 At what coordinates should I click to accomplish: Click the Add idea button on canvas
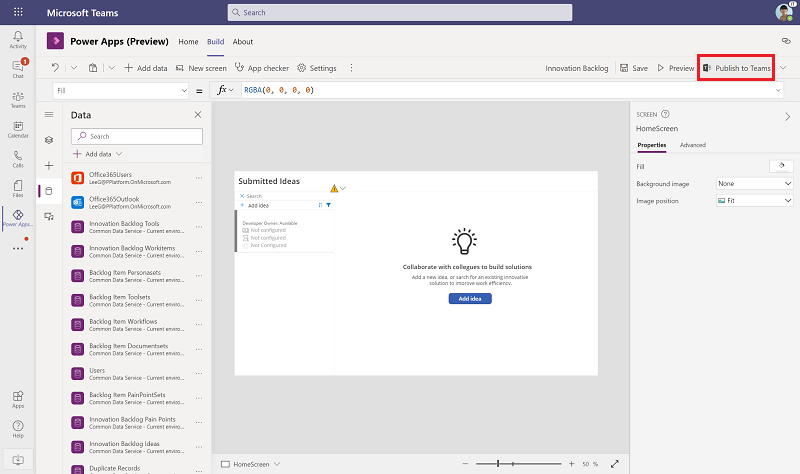(x=470, y=298)
